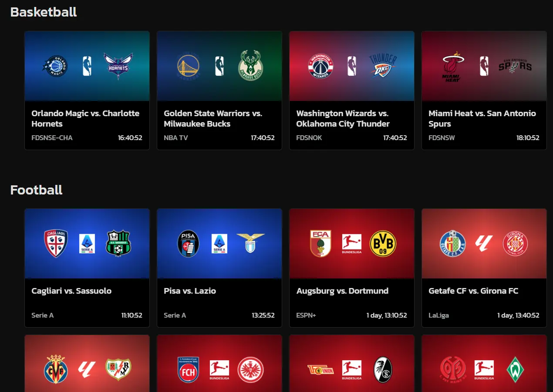
Task: Click the FCH Heidenheim crest
Action: click(188, 369)
